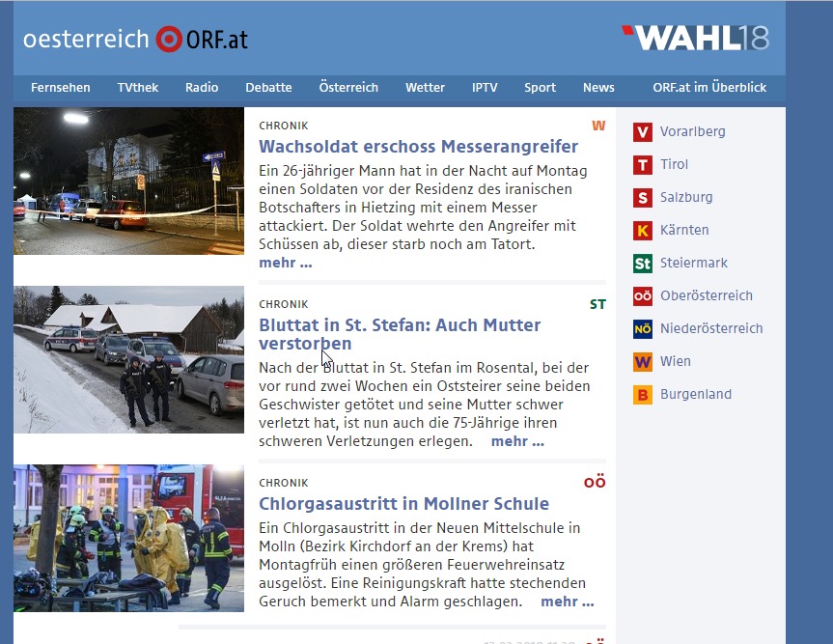Click the firefighters in yellow suits thumbnail
833x644 pixels.
128,538
